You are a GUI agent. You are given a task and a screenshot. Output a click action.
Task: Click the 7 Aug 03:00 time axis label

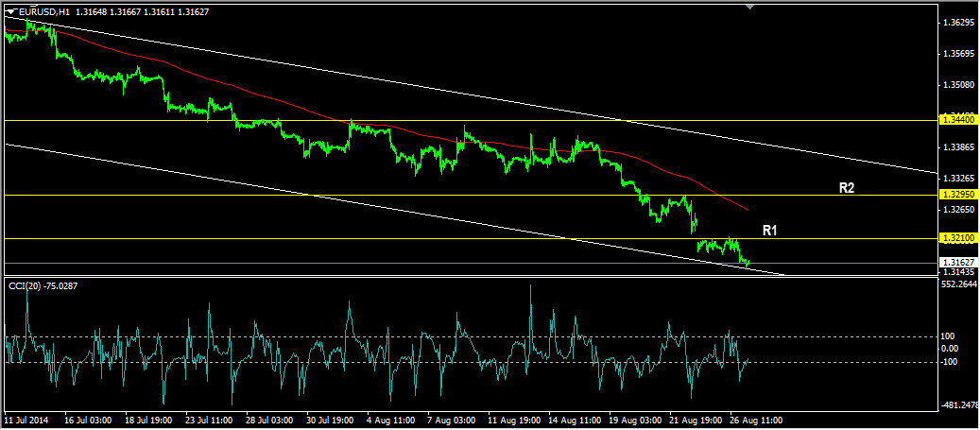pyautogui.click(x=451, y=419)
